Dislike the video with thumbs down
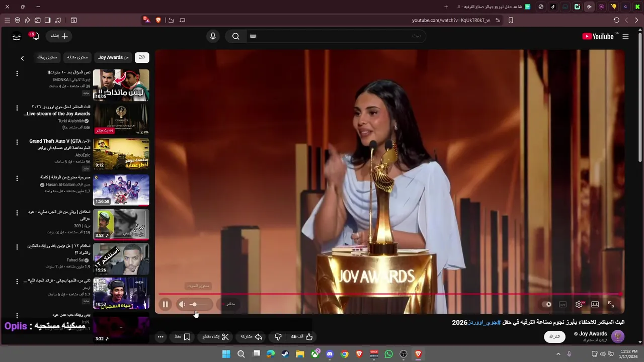 [x=278, y=337]
